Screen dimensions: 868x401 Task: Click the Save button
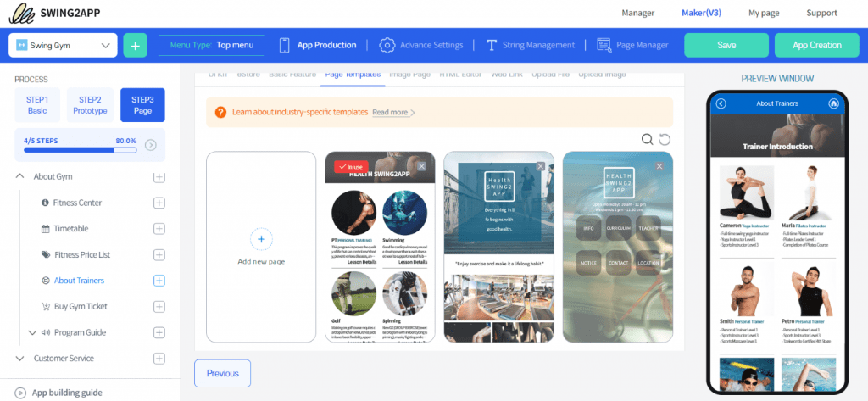[726, 46]
